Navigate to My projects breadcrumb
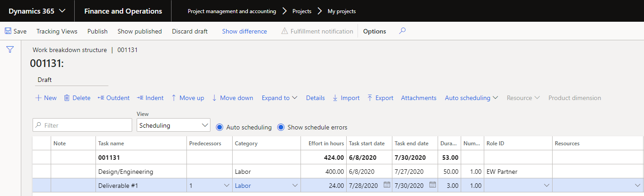Screen dimensions: 644x196 coord(342,11)
